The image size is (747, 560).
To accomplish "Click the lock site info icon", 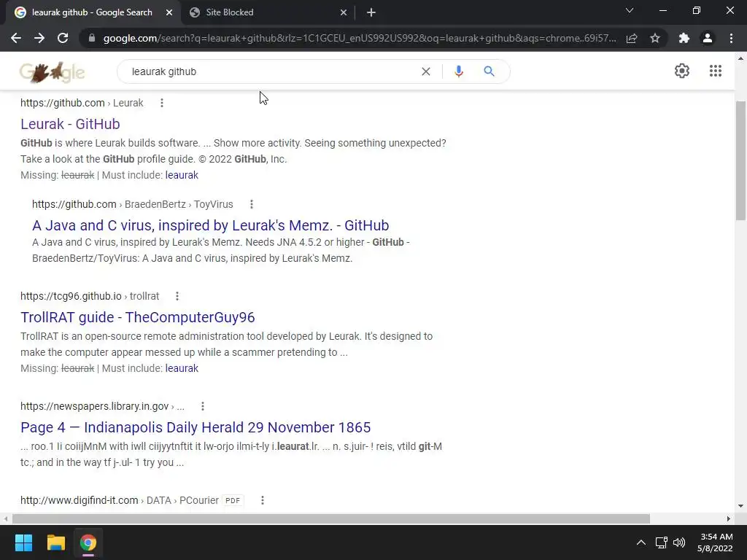I will 92,38.
